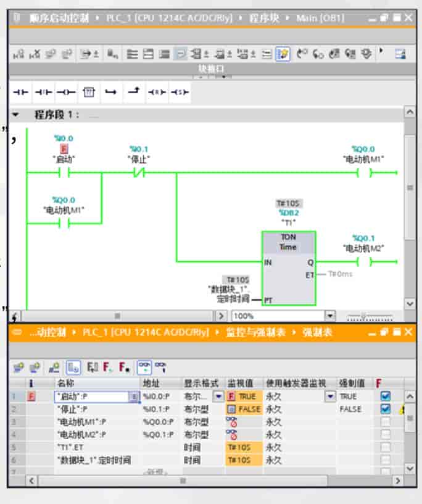Image resolution: width=422 pixels, height=504 pixels.
Task: Click the 地址 column header
Action: (x=162, y=383)
